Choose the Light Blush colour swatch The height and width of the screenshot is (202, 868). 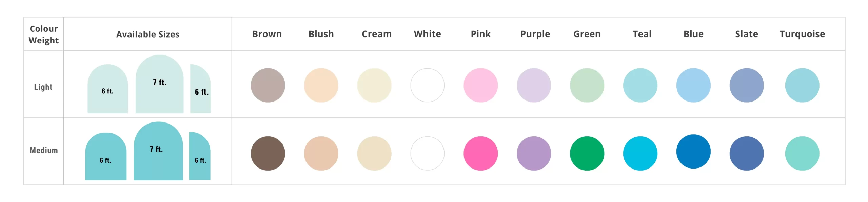tap(321, 85)
